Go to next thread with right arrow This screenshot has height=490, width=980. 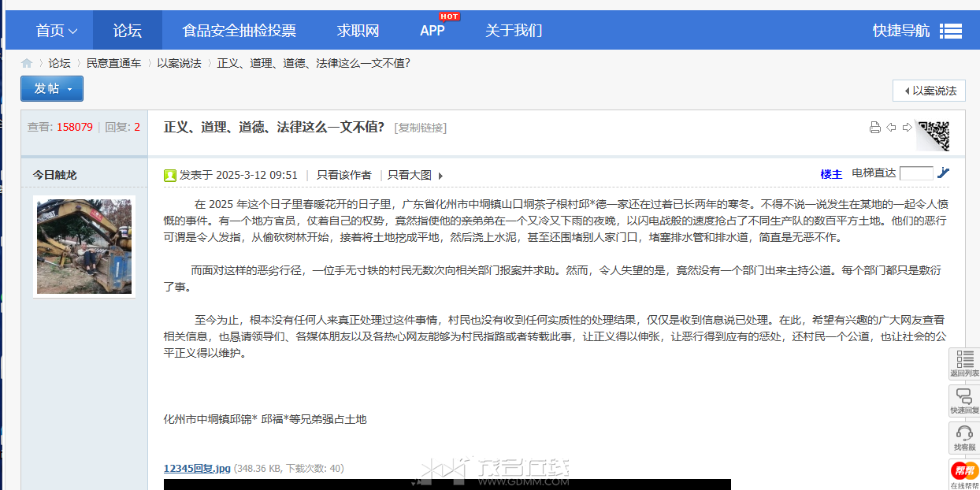coord(907,128)
